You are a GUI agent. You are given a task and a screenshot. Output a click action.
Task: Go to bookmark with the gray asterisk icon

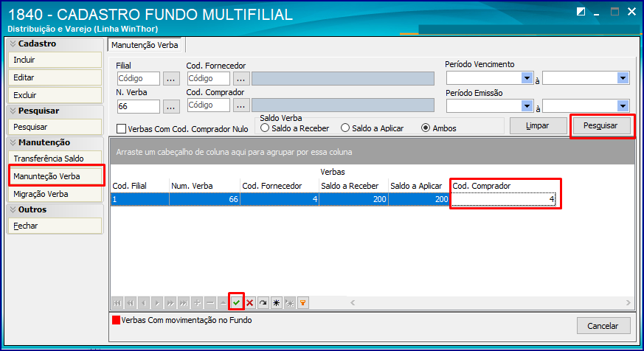tap(290, 303)
